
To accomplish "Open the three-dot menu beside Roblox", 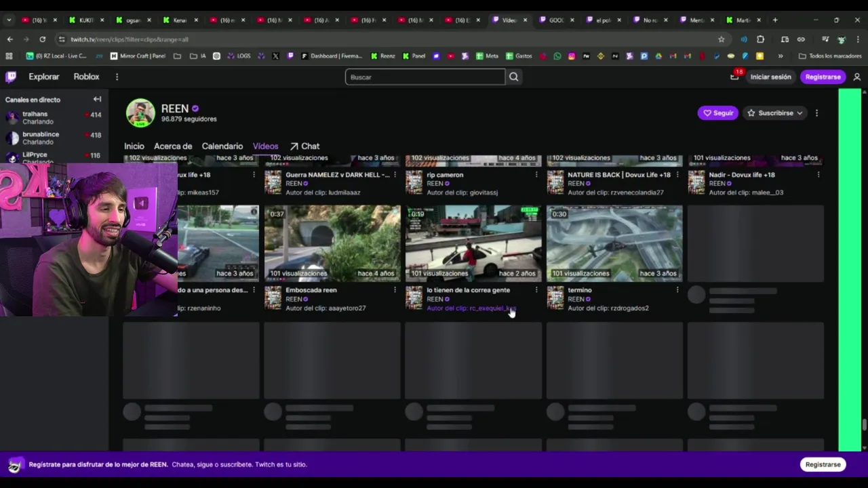I will [117, 77].
